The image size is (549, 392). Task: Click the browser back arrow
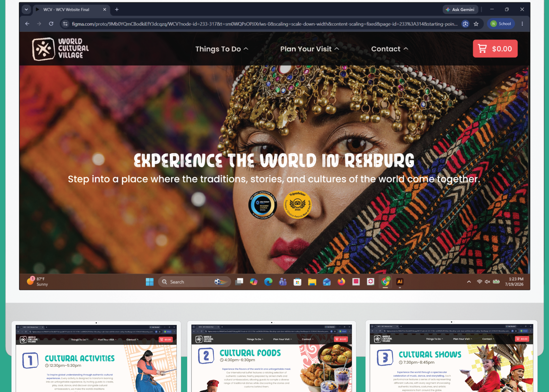coord(27,24)
